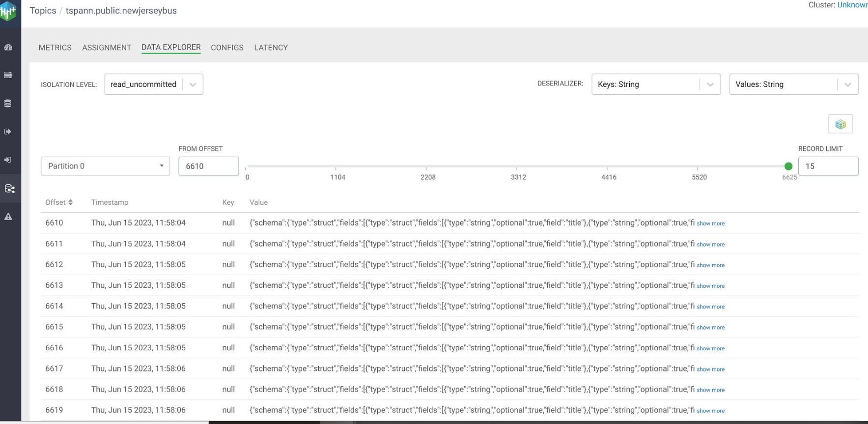Click show more for offset 6617
Viewport: 868px width, 424px height.
710,369
